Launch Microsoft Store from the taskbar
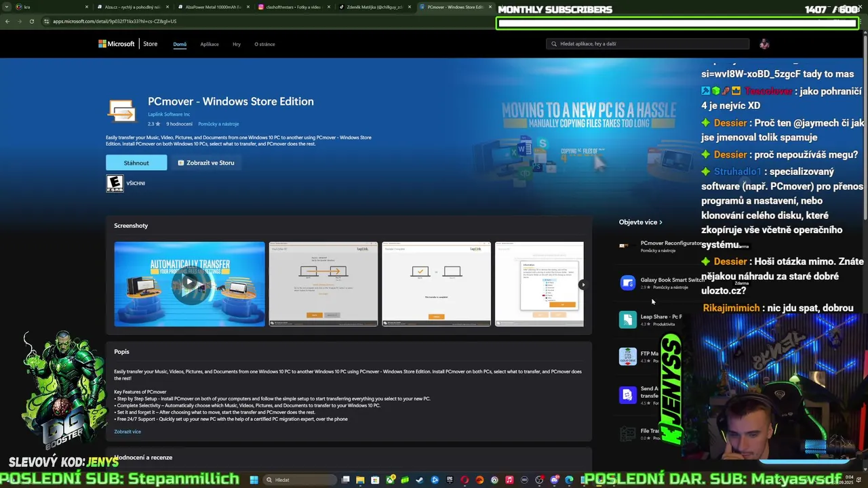 pos(375,480)
